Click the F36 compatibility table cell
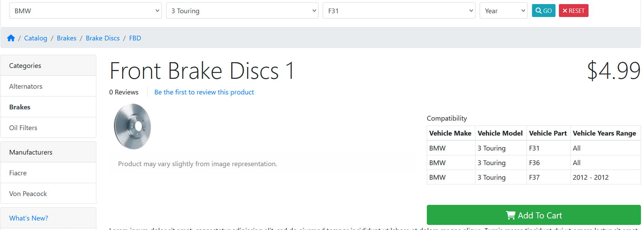 point(548,163)
